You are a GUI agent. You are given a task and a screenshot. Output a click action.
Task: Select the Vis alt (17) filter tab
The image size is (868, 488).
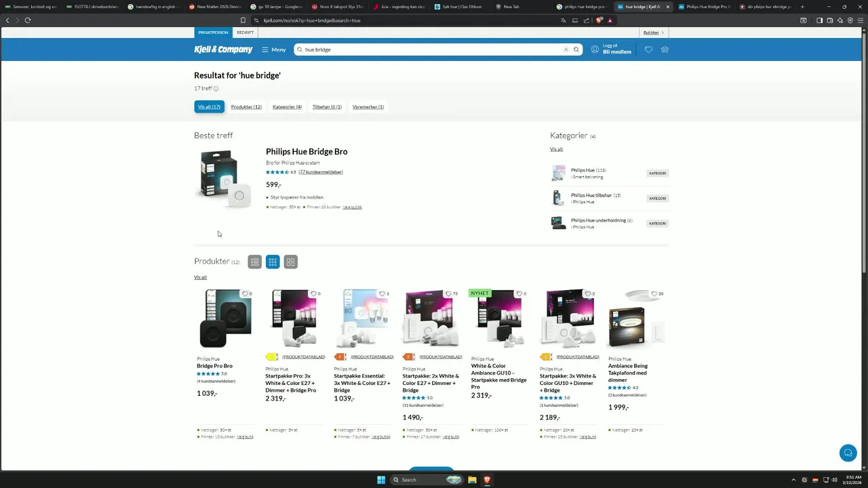point(209,106)
